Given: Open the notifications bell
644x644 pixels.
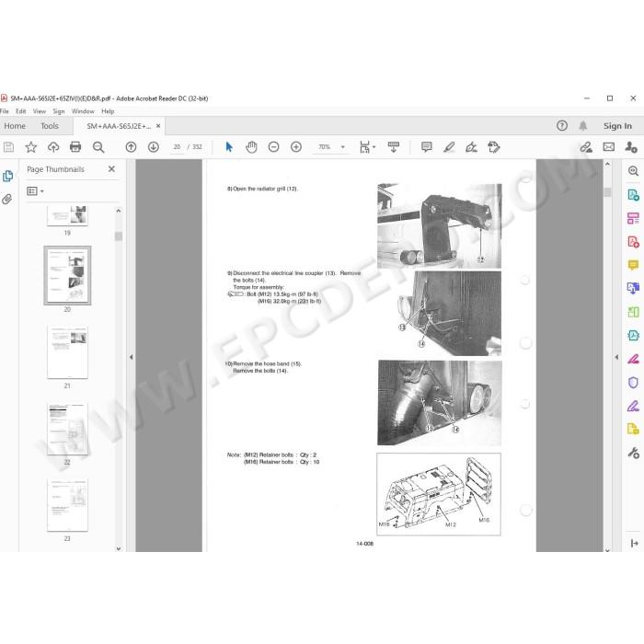Looking at the screenshot, I should [x=582, y=126].
